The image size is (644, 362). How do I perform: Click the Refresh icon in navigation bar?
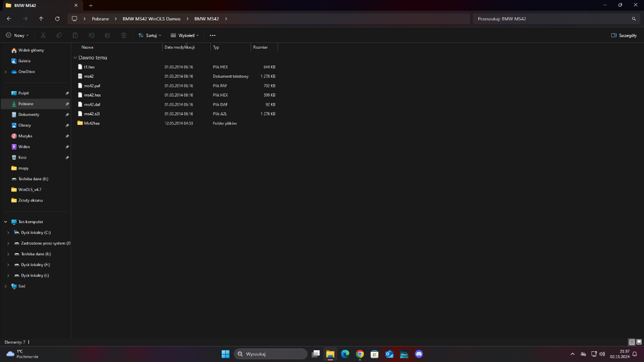coord(57,19)
